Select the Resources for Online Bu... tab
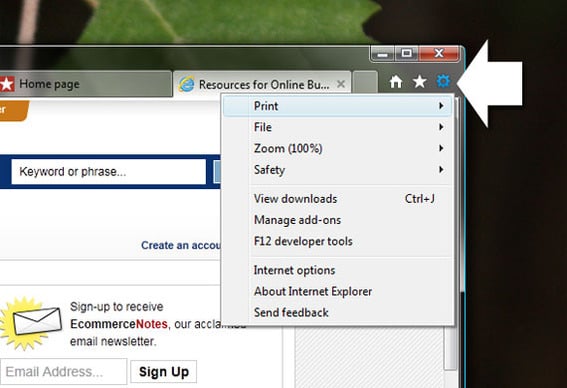The height and width of the screenshot is (388, 567). pos(262,84)
